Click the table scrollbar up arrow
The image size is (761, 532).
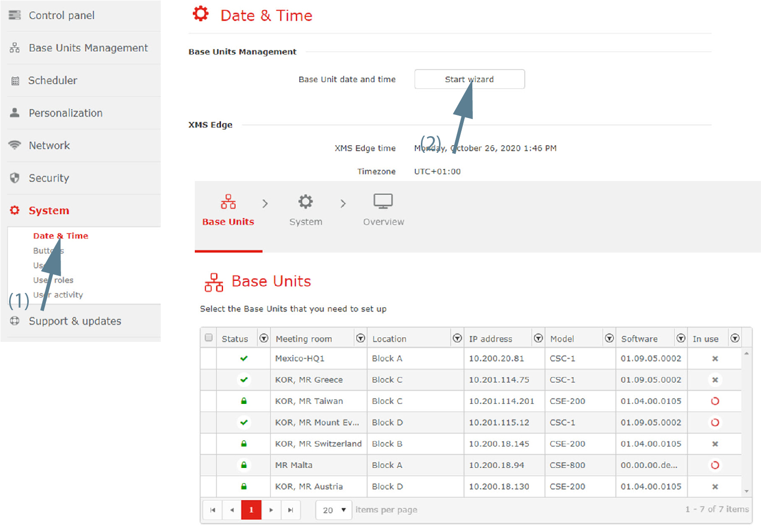pyautogui.click(x=746, y=353)
